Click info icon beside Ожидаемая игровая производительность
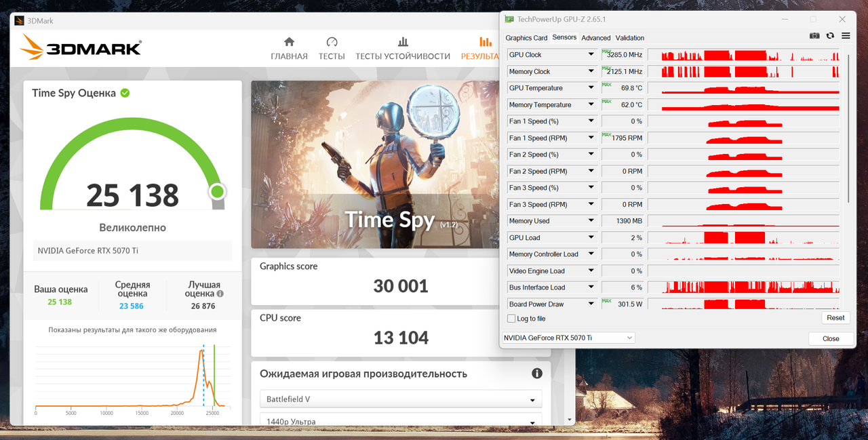This screenshot has width=868, height=440. 537,374
